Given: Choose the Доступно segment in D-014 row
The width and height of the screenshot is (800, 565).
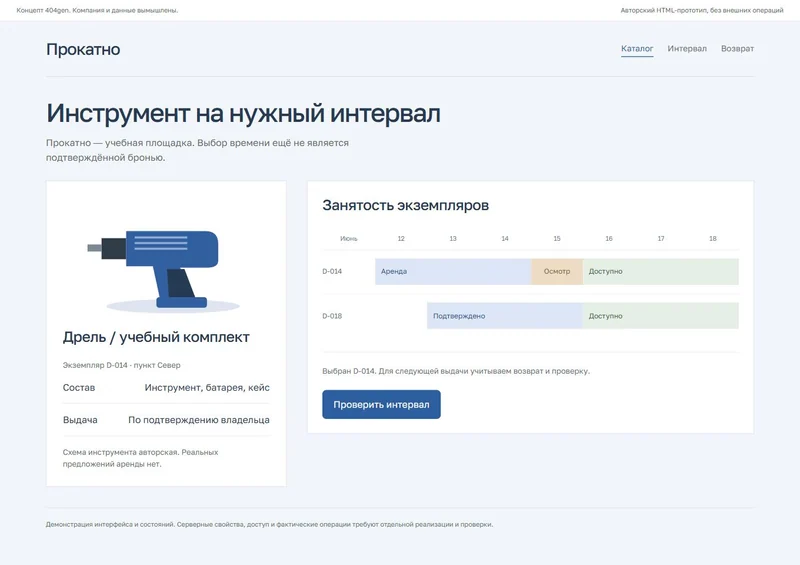Looking at the screenshot, I should (x=661, y=272).
